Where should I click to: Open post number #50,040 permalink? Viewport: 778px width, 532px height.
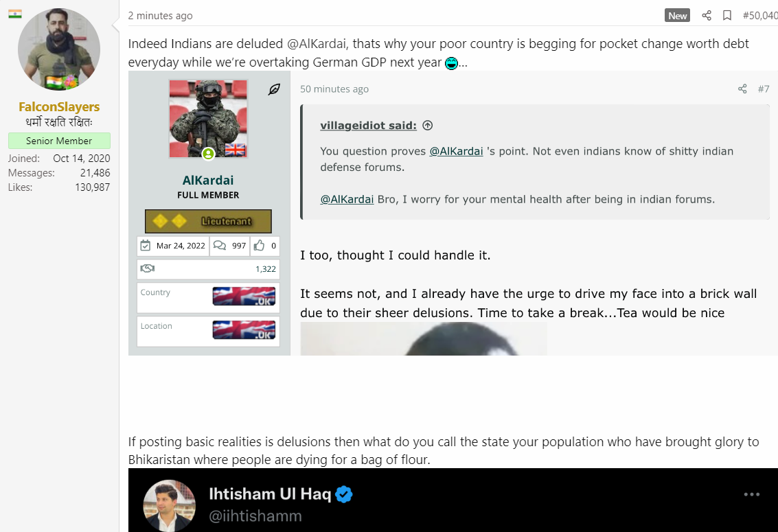pyautogui.click(x=759, y=15)
